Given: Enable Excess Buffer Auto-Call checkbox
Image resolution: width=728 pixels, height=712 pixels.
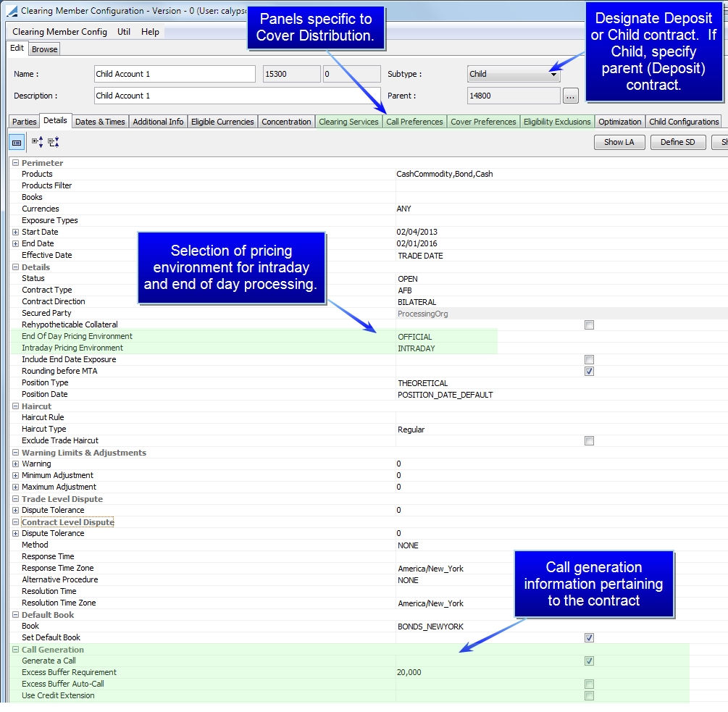Looking at the screenshot, I should (589, 684).
